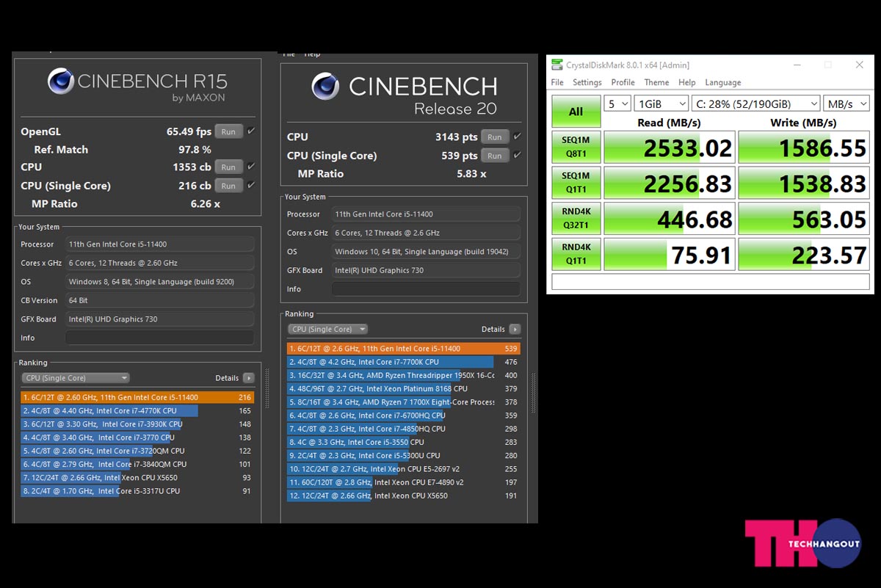This screenshot has width=881, height=588.
Task: Select the i7-4850HQ ranking row in Cinebench R20
Action: 404,429
